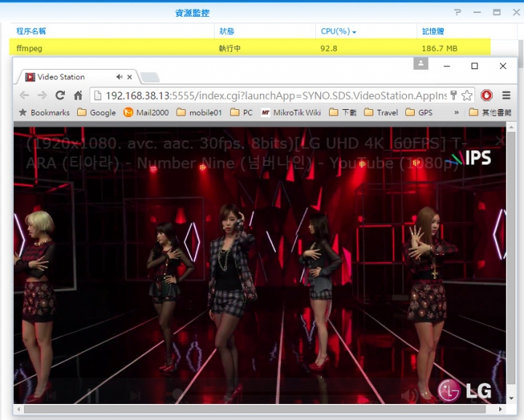
Task: Open the MikroTik Wiki bookmark
Action: click(291, 113)
